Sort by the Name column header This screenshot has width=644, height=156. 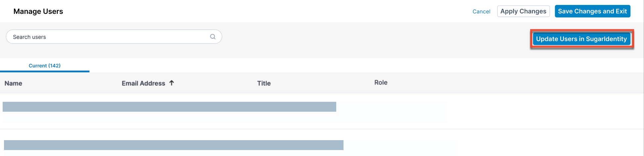[13, 83]
